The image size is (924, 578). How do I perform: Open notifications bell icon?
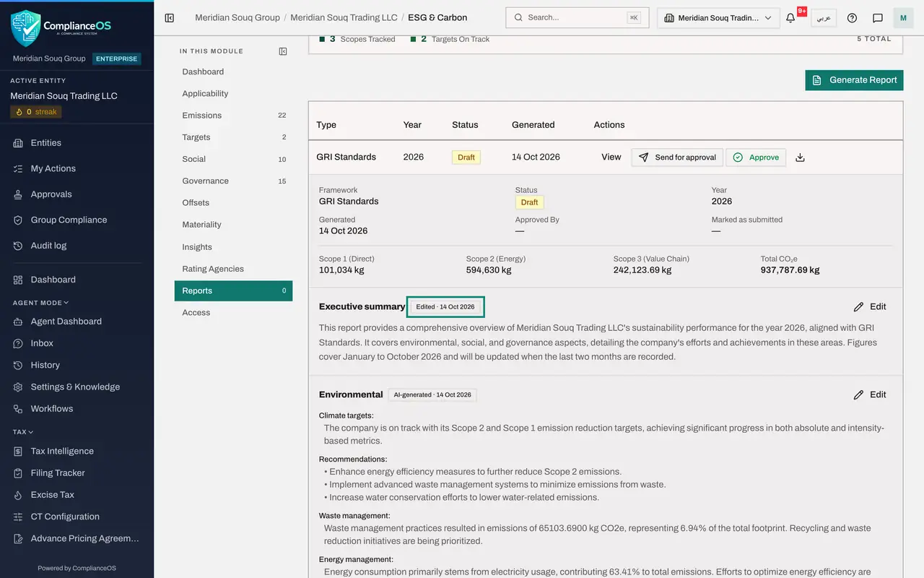pyautogui.click(x=790, y=18)
